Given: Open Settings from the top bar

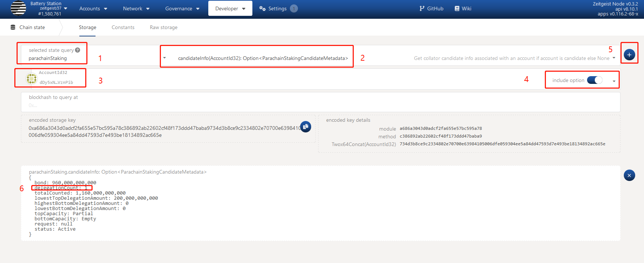Looking at the screenshot, I should tap(273, 8).
